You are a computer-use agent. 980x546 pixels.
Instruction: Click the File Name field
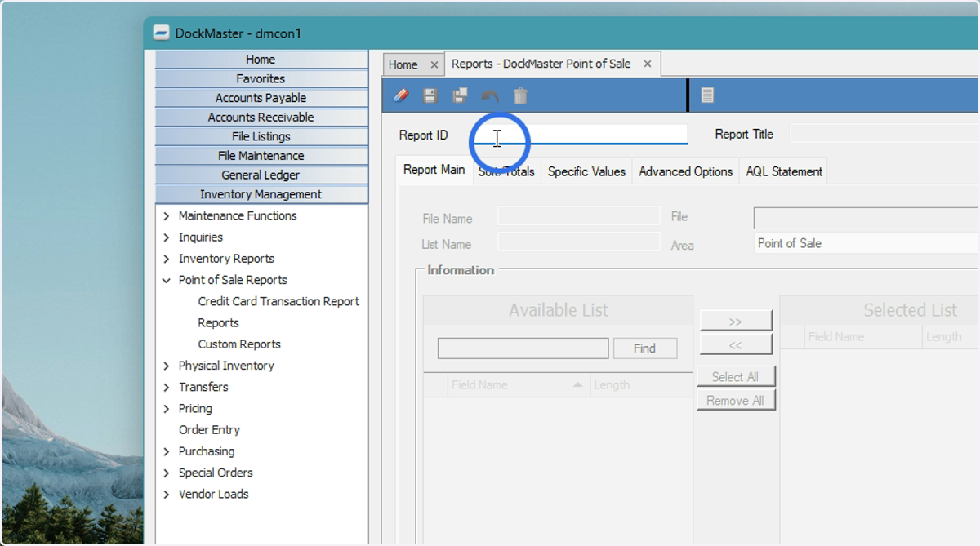[578, 216]
